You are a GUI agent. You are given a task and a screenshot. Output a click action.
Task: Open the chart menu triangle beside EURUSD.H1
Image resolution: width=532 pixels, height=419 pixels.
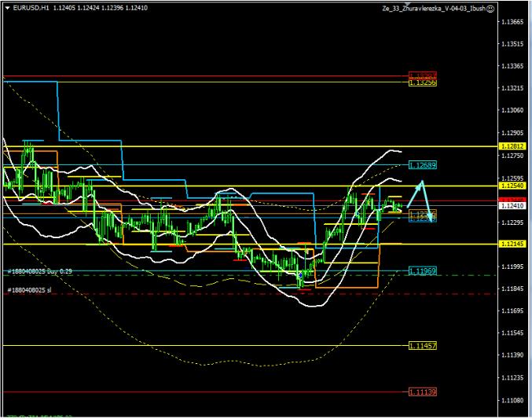point(8,8)
